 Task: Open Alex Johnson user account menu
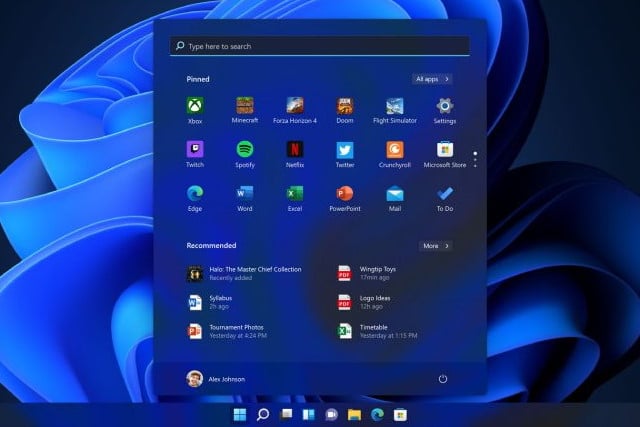[216, 379]
